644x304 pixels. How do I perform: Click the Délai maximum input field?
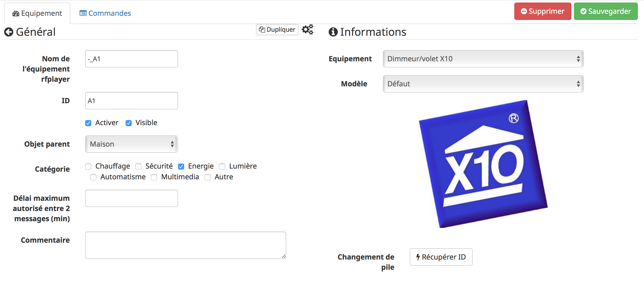click(131, 198)
